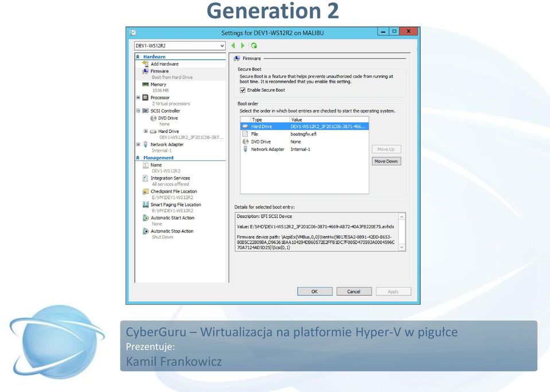Click the Add Hardware icon
Image resolution: width=550 pixels, height=392 pixels.
pos(146,64)
